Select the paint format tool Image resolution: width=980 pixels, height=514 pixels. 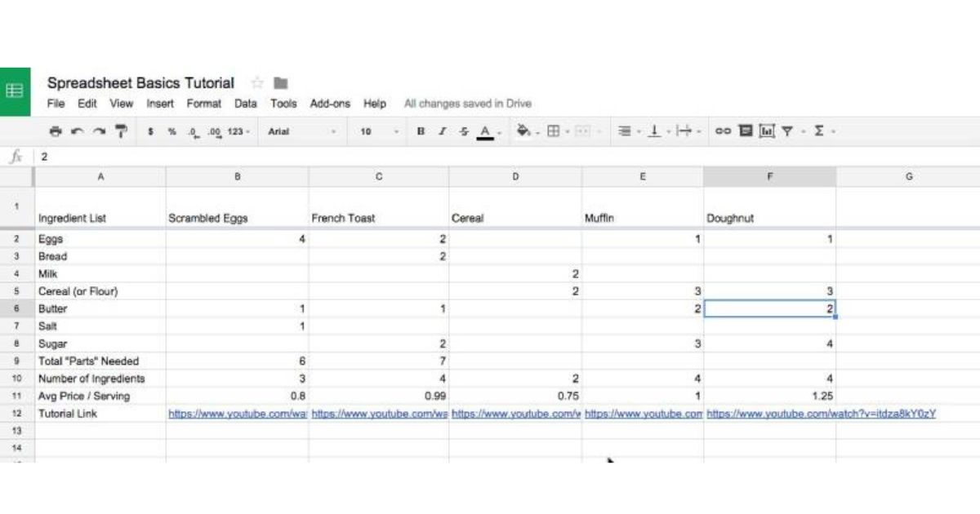[121, 131]
